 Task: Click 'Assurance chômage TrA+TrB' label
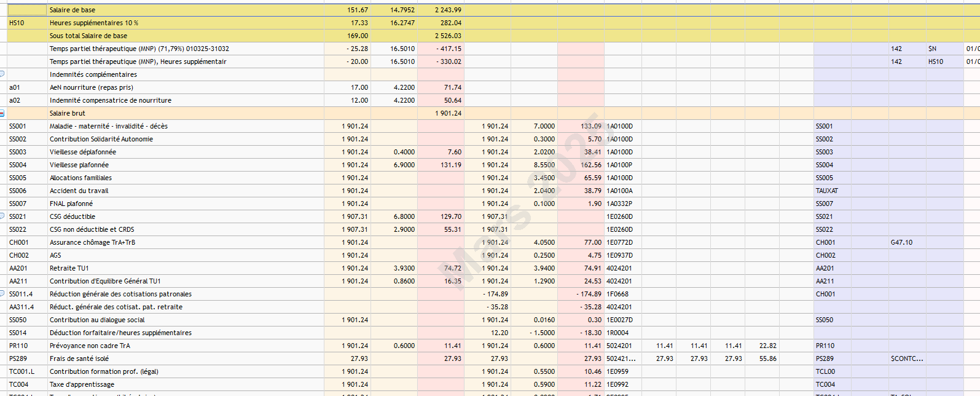click(x=93, y=242)
